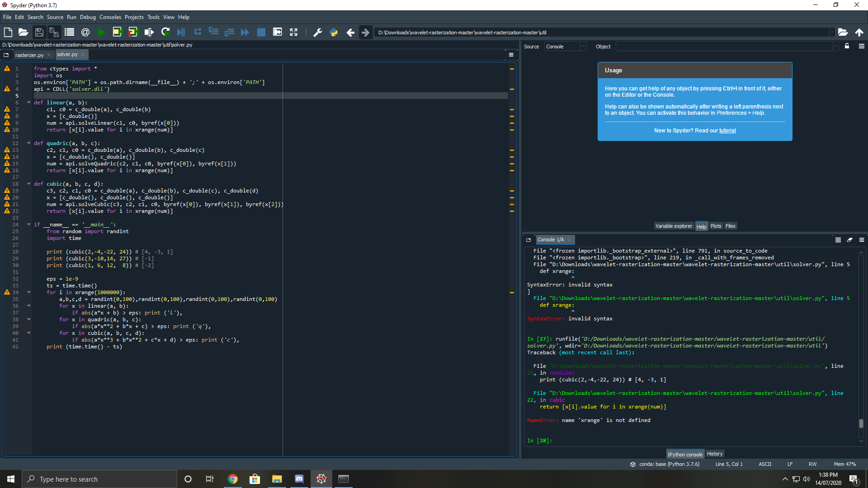Viewport: 868px width, 488px height.
Task: Collapse the linear function fold arrow
Action: click(29, 103)
